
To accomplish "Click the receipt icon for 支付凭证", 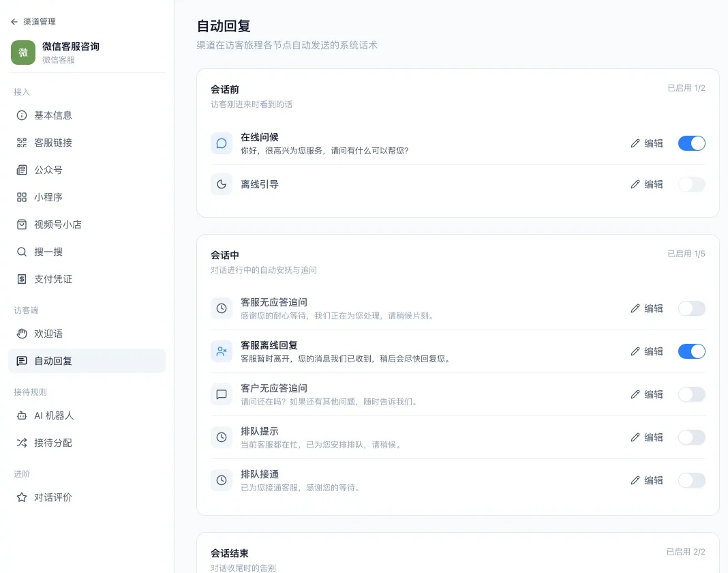I will [22, 279].
